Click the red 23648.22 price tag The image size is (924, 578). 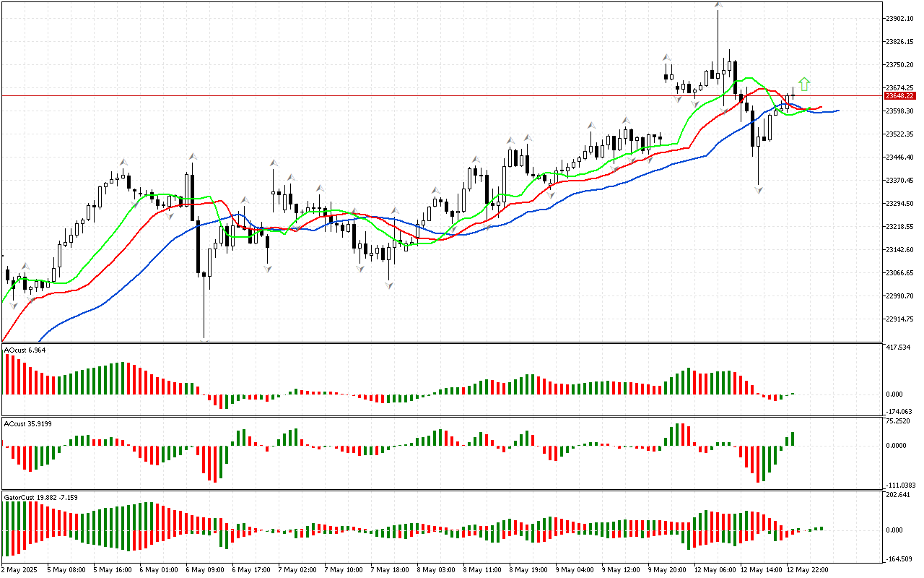(900, 95)
